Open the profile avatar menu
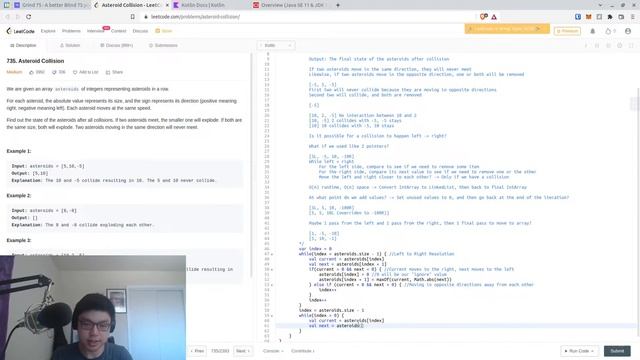The image size is (640, 360). 628,31
